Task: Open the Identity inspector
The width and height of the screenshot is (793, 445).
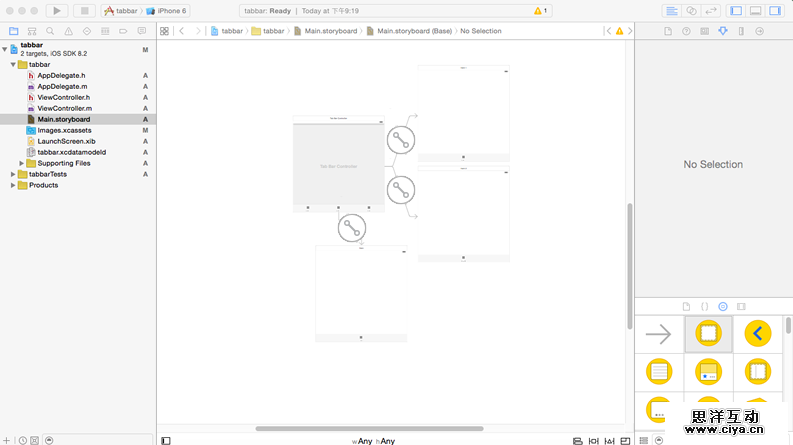Action: click(x=704, y=31)
